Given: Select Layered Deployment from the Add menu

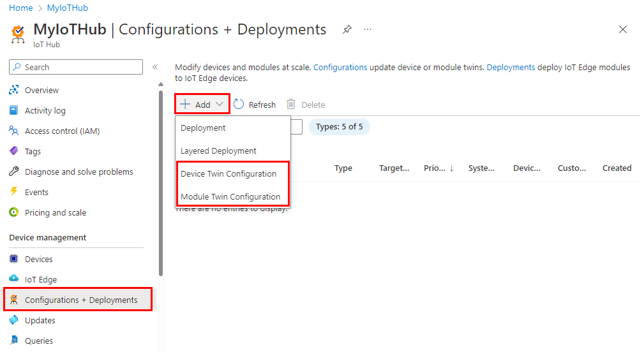Looking at the screenshot, I should (x=218, y=150).
